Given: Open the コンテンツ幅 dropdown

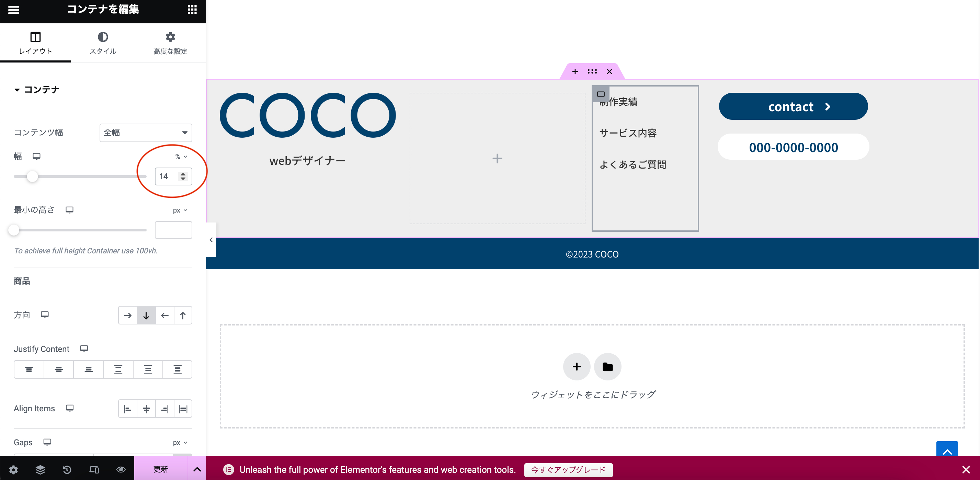Looking at the screenshot, I should (x=146, y=133).
